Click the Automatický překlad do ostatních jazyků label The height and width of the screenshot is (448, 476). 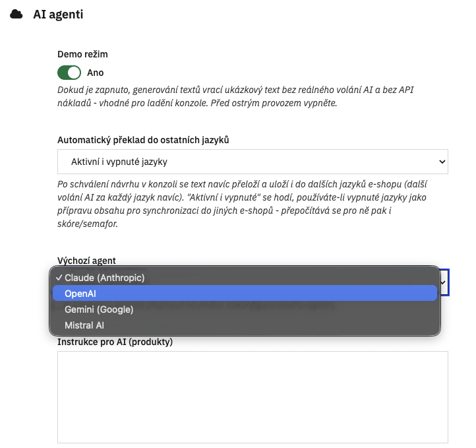[143, 140]
